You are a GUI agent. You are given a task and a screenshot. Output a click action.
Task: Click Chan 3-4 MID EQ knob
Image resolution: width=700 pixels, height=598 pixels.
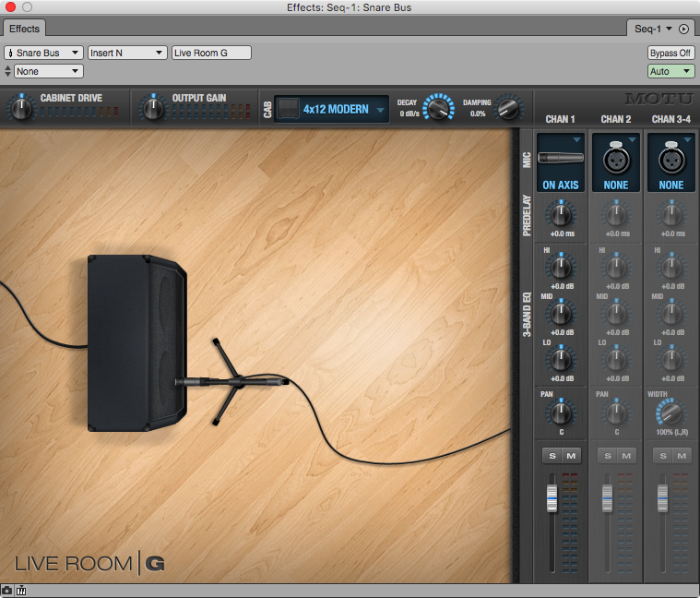pyautogui.click(x=671, y=314)
